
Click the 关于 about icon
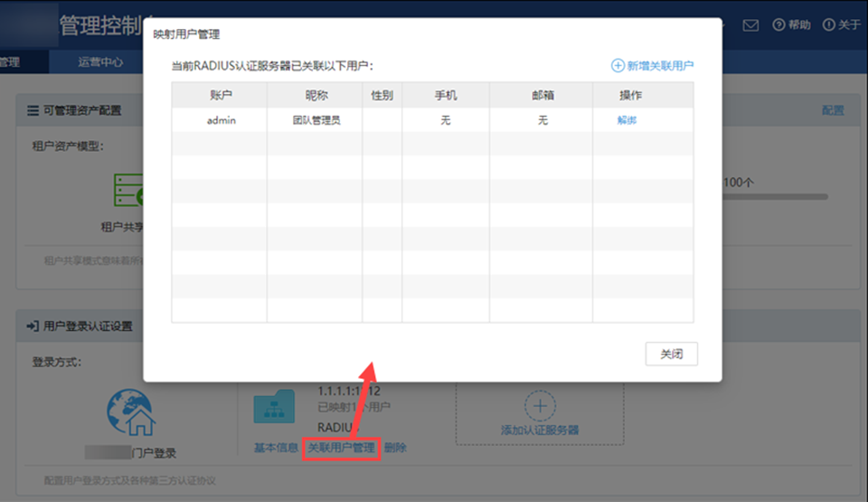point(827,25)
